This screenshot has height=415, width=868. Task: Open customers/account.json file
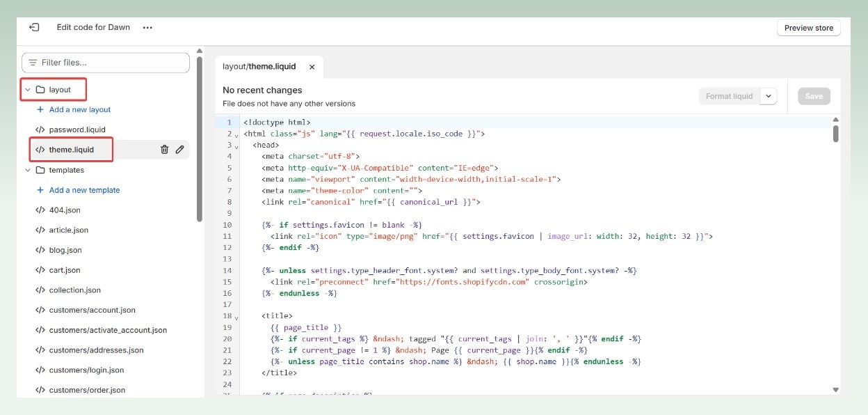pyautogui.click(x=93, y=311)
